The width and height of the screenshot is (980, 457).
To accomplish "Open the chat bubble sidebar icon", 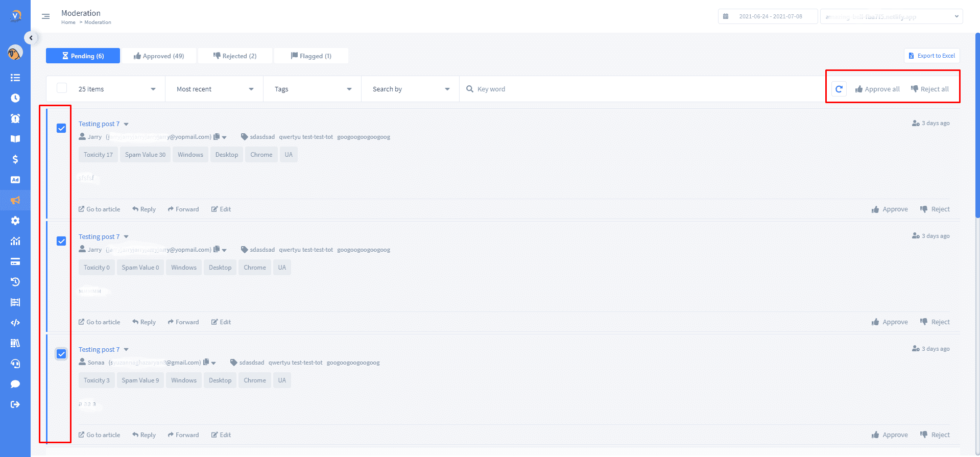I will click(15, 384).
